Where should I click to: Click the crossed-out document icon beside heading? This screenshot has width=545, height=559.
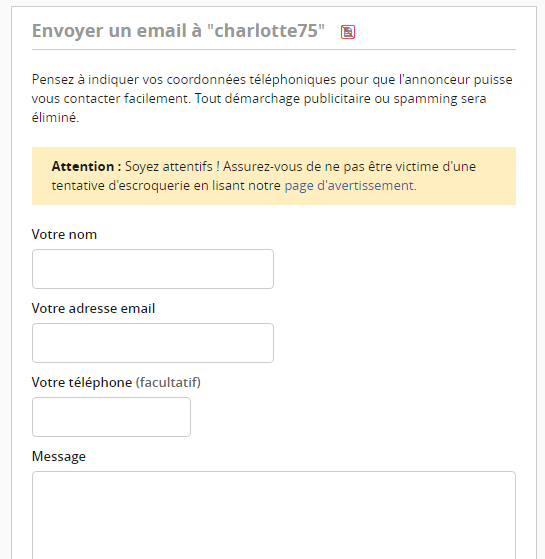(348, 32)
